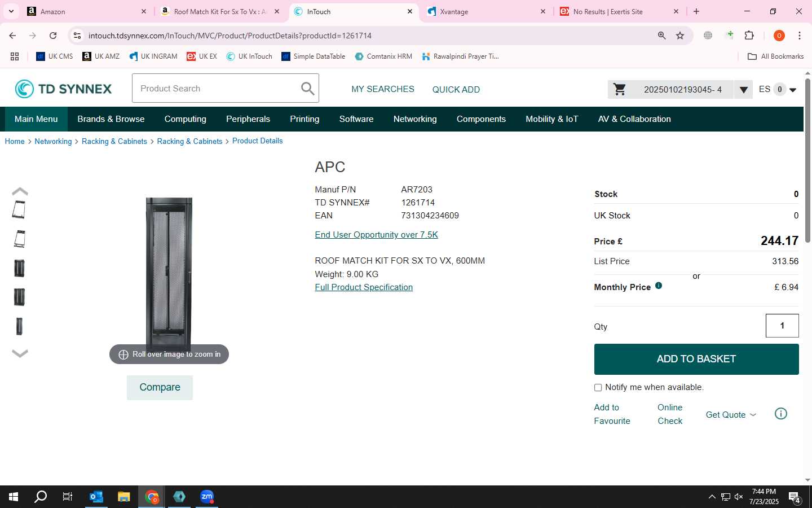Open the shopping cart icon
The image size is (812, 508).
click(619, 89)
